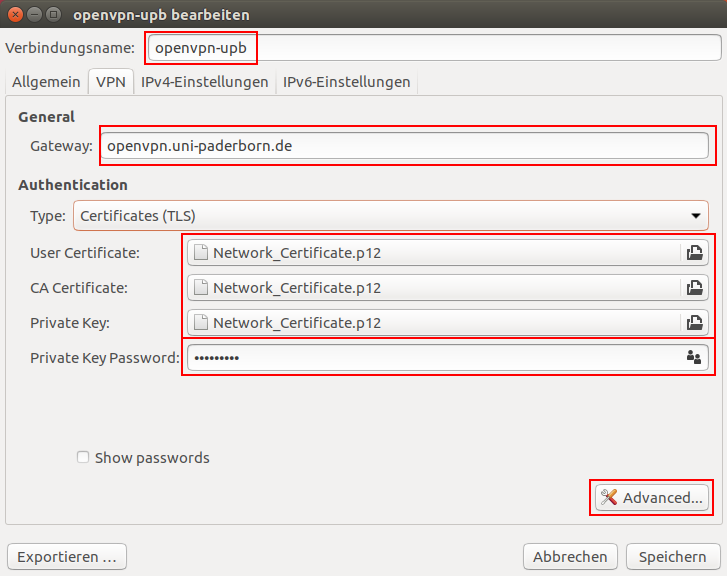Image resolution: width=727 pixels, height=576 pixels.
Task: Switch to the Allgemein tab
Action: coord(45,82)
